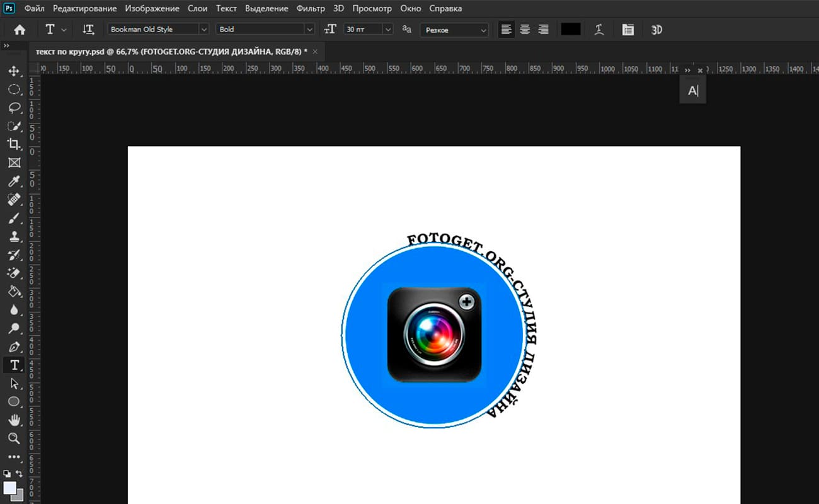
Task: Open the 3D menu in menu bar
Action: [339, 9]
